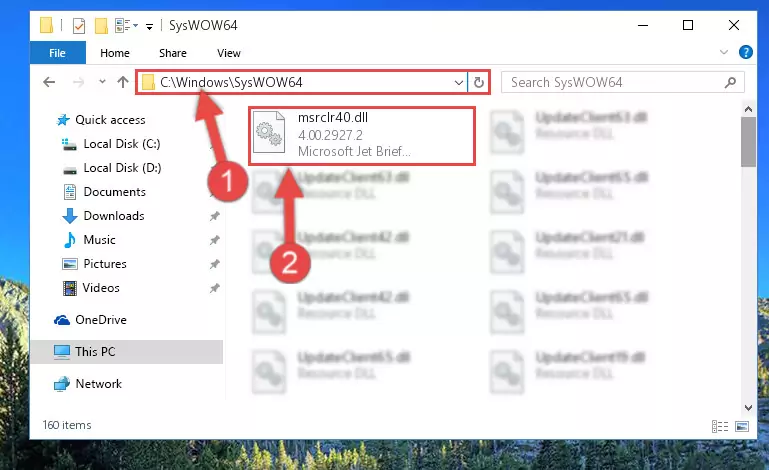The height and width of the screenshot is (470, 769).
Task: Click the Videos filmstrip icon
Action: [70, 288]
